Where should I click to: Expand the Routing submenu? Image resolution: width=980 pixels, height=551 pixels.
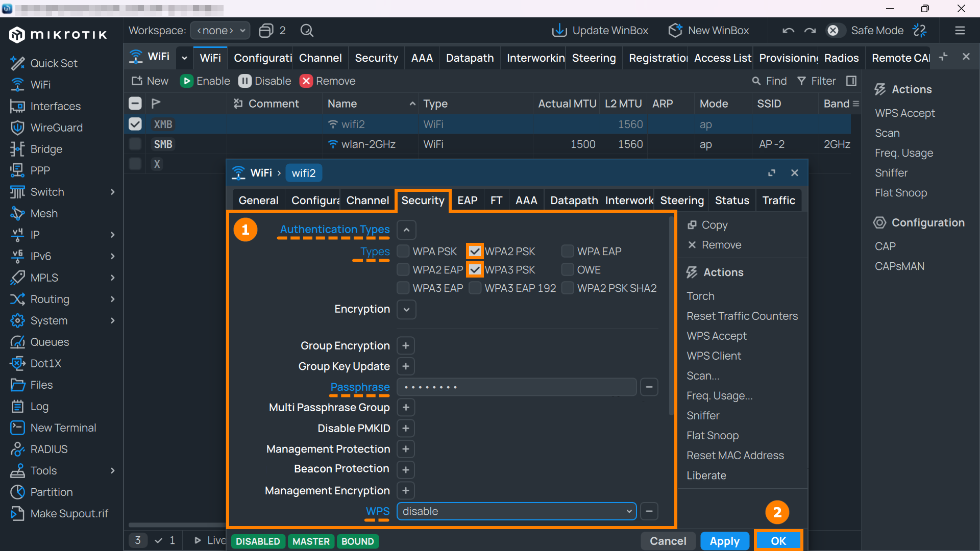113,299
